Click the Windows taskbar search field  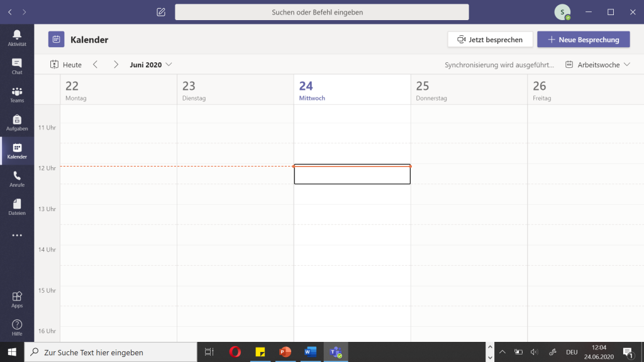coord(111,352)
